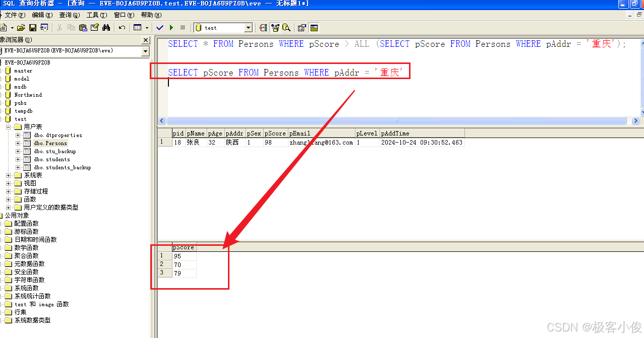This screenshot has width=644, height=338.
Task: Expand the dbo.Persons table
Action: click(18, 143)
